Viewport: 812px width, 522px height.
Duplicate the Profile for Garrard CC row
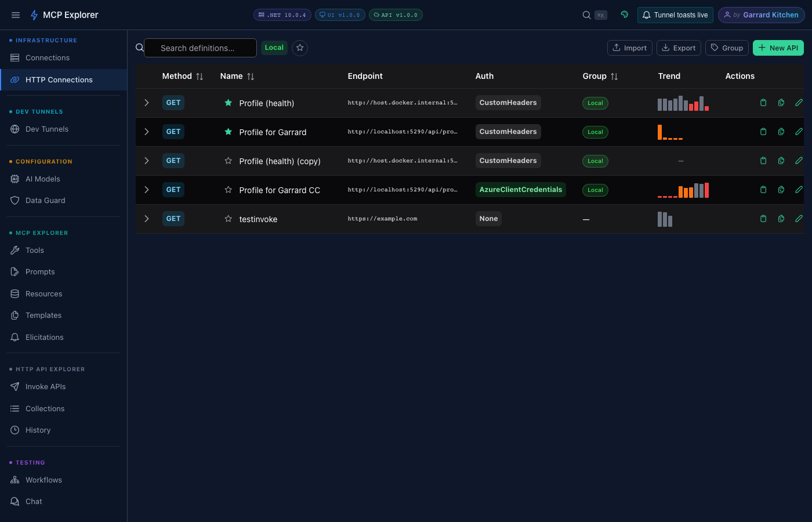coord(781,190)
